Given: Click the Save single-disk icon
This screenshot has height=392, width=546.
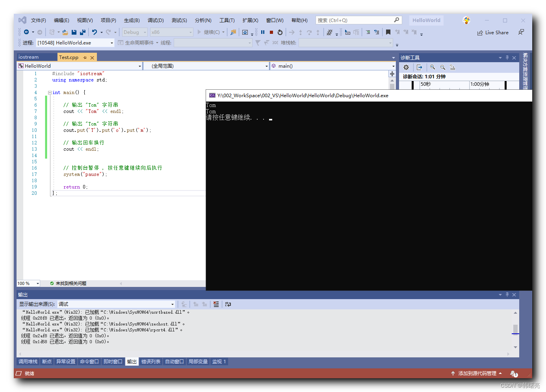Looking at the screenshot, I should point(74,32).
